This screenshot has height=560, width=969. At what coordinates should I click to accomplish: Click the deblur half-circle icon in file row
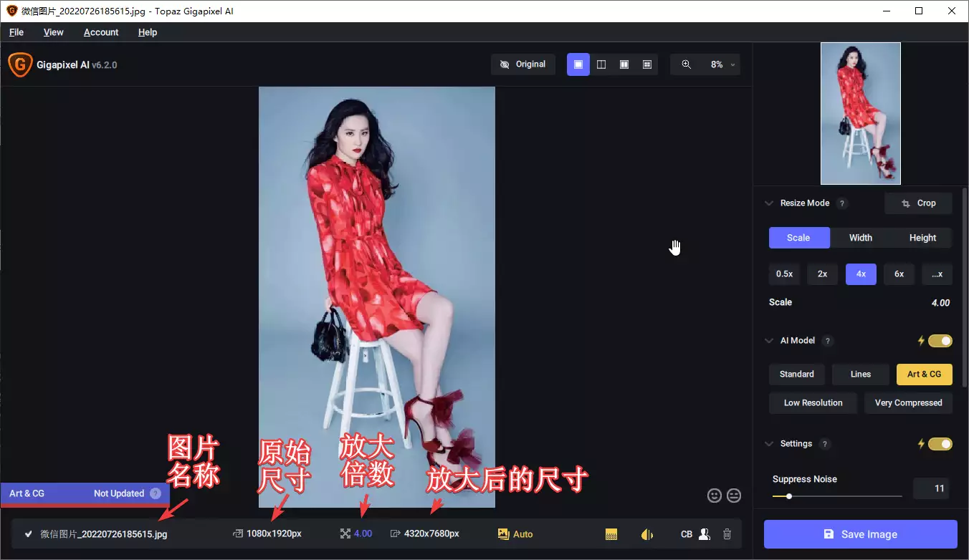click(x=646, y=534)
